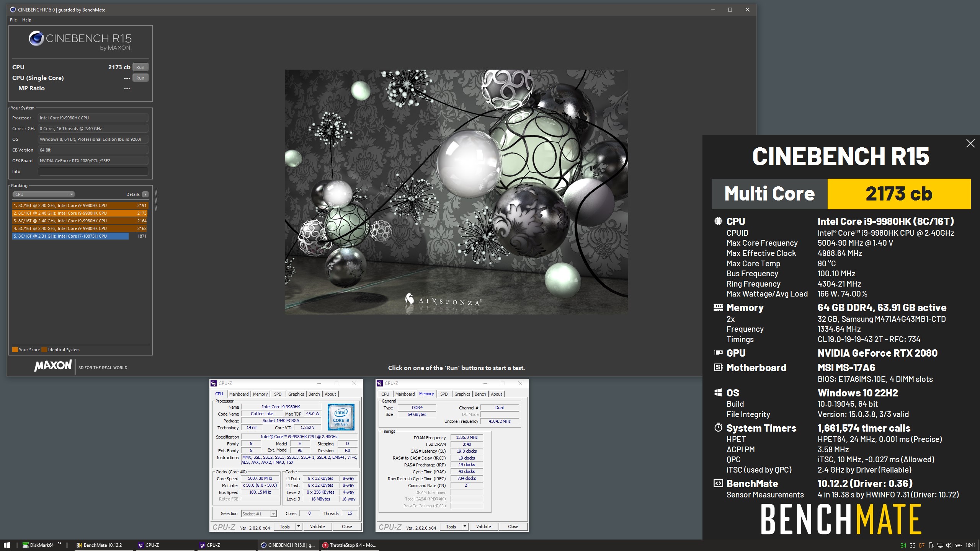Click the Windows OS icon in BenchMate panel
The height and width of the screenshot is (551, 980).
click(718, 393)
